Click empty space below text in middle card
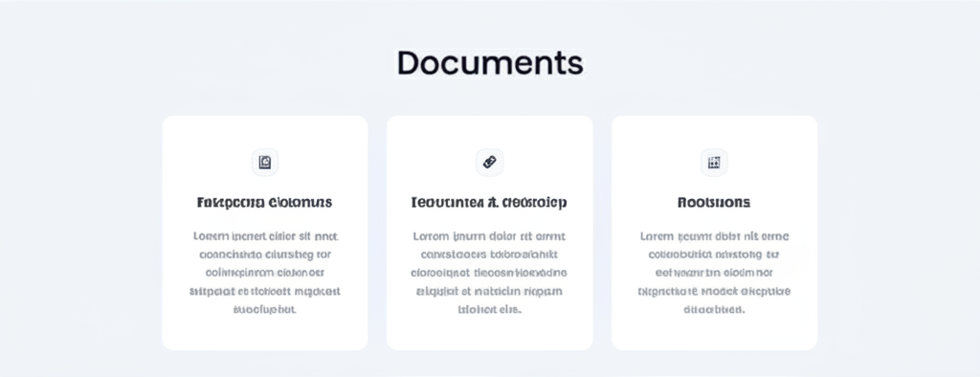The width and height of the screenshot is (980, 377). pyautogui.click(x=489, y=333)
